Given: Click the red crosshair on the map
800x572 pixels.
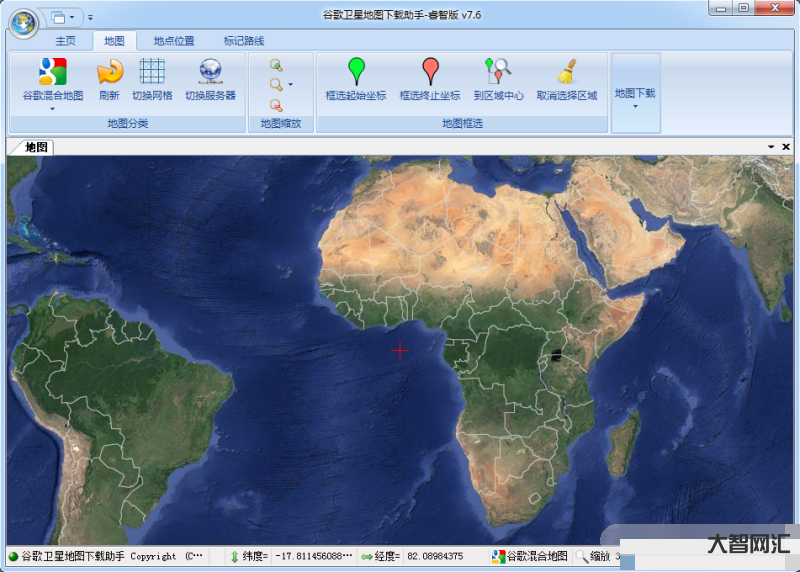Looking at the screenshot, I should [x=400, y=350].
